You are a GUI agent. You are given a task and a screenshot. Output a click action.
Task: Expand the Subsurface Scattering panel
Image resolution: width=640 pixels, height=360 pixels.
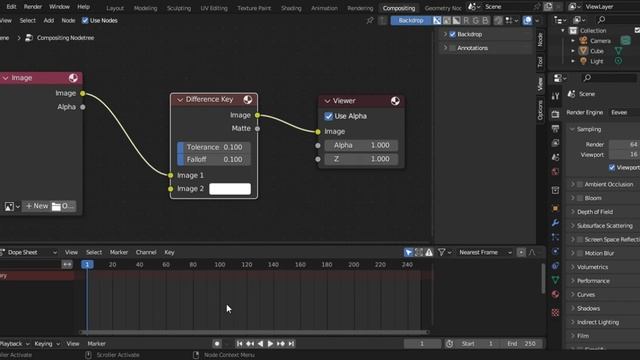572,226
